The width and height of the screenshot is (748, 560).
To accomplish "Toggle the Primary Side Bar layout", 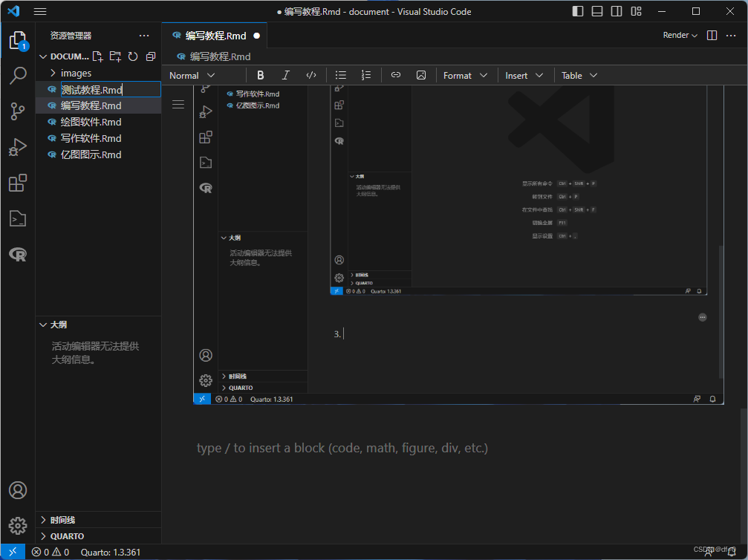I will pyautogui.click(x=577, y=11).
